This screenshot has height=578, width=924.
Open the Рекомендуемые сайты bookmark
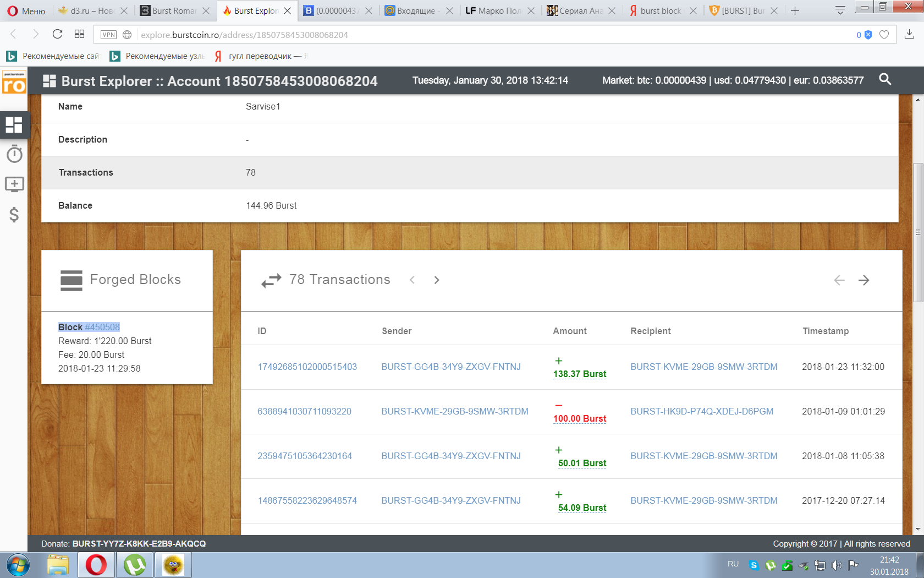click(54, 56)
